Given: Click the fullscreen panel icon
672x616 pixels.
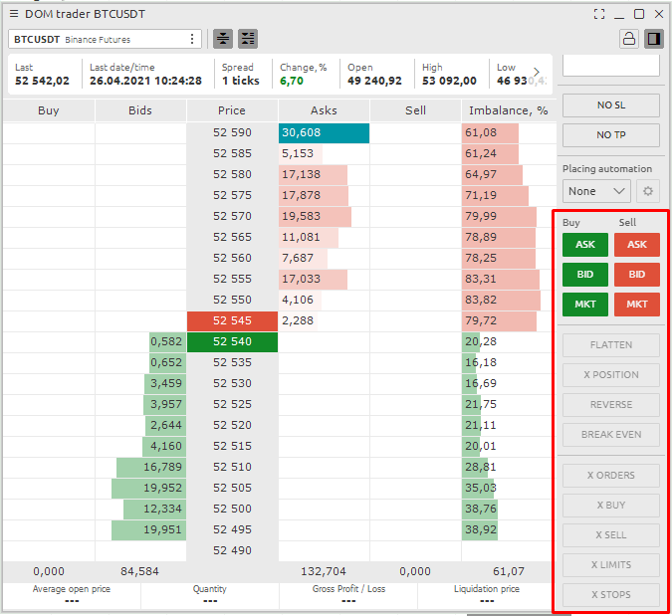Looking at the screenshot, I should [x=599, y=14].
